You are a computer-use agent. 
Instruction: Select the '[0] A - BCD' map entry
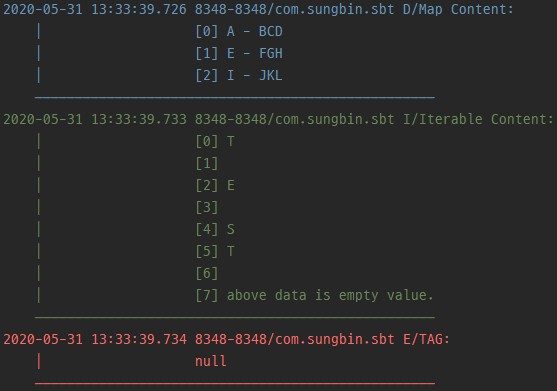239,32
